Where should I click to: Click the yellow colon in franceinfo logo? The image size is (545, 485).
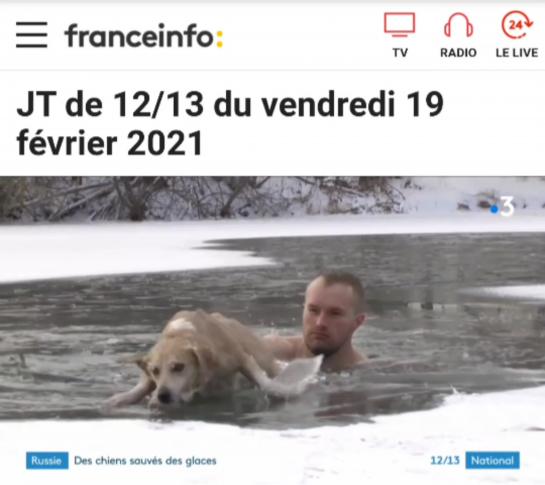point(219,39)
